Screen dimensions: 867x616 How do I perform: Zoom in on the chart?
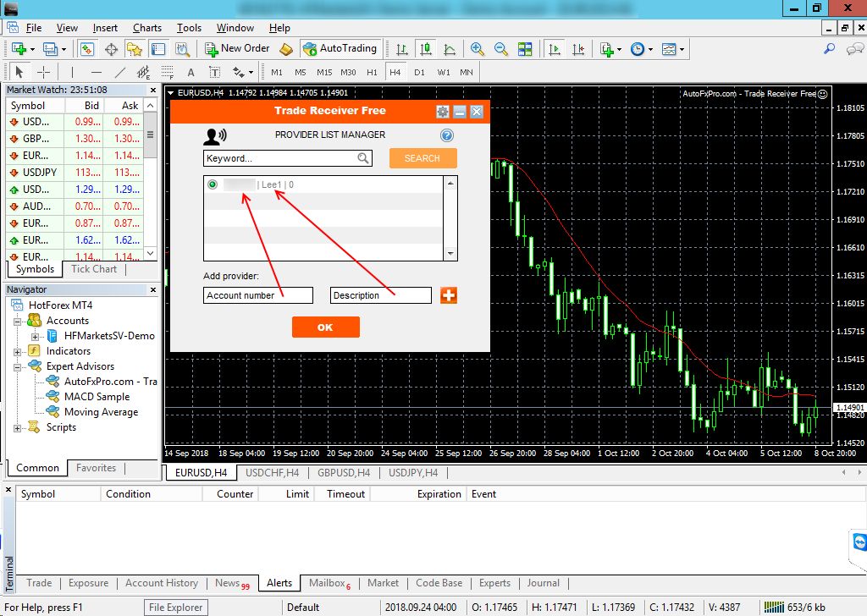[x=478, y=49]
